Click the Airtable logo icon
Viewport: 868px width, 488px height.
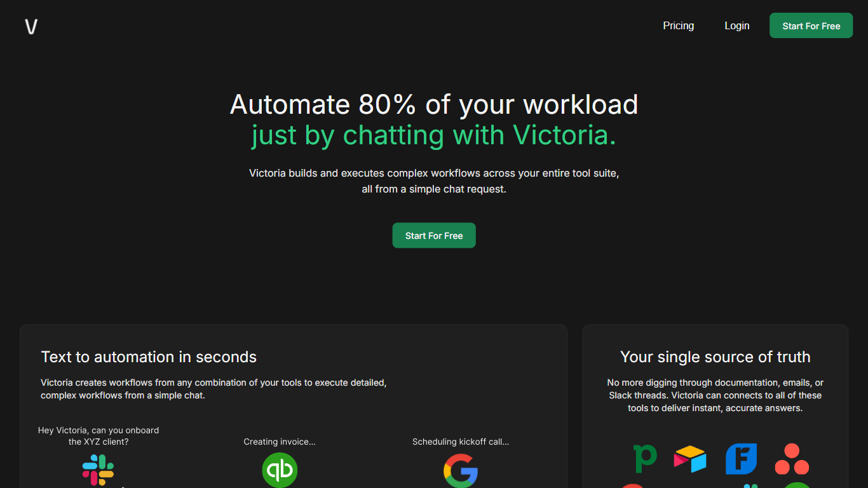(x=690, y=459)
